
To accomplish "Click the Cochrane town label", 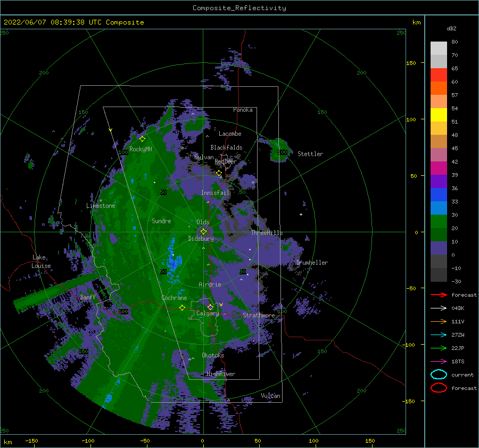I will tap(174, 298).
